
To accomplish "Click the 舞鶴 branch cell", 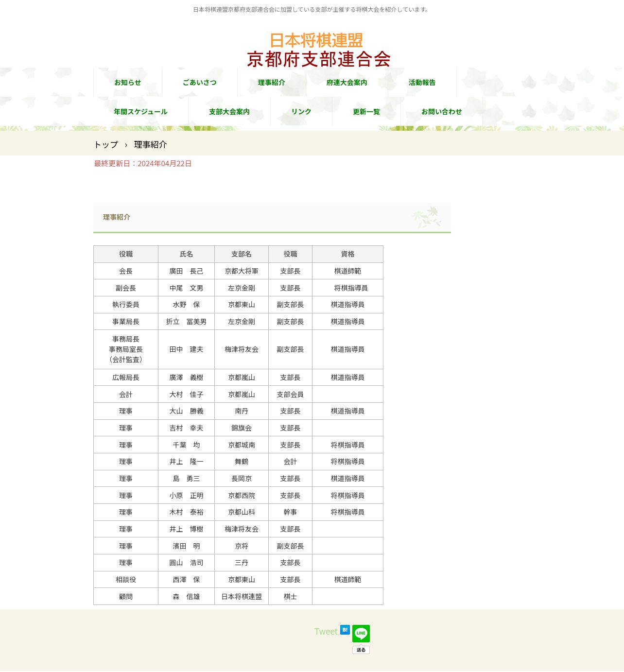I will click(242, 462).
